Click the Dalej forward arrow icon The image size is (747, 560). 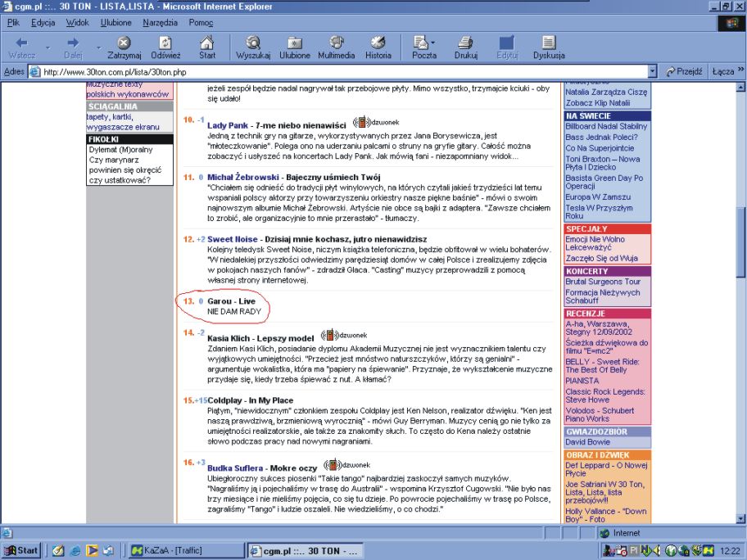[73, 43]
